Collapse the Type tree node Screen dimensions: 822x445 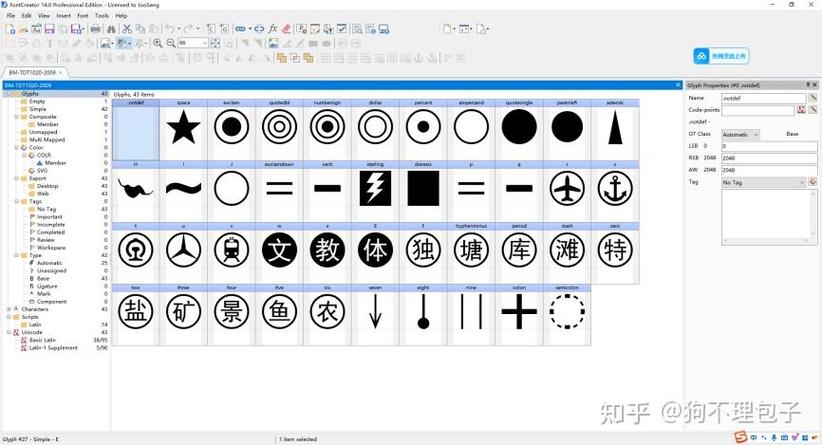16,255
